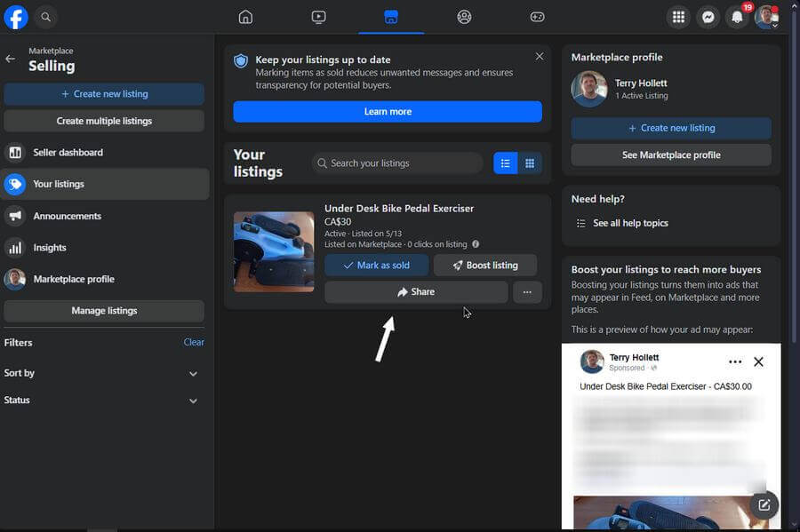Open the Facebook search icon
This screenshot has width=800, height=532.
tap(46, 18)
